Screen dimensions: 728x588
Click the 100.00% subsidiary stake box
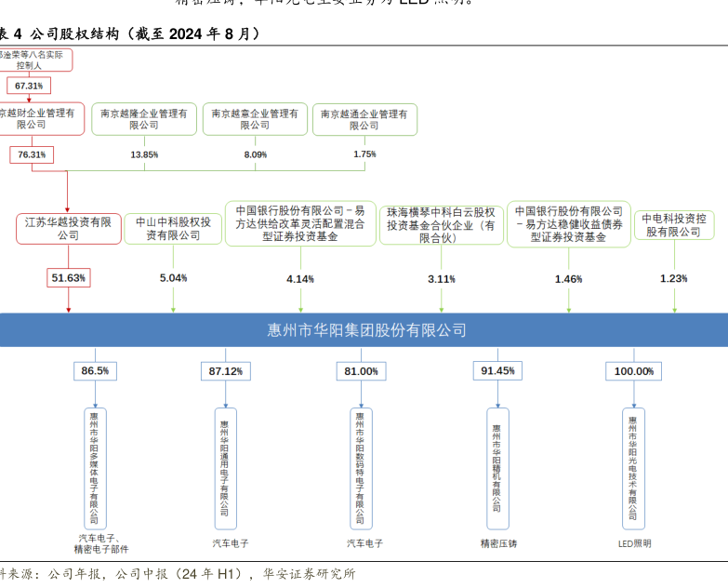(x=633, y=371)
